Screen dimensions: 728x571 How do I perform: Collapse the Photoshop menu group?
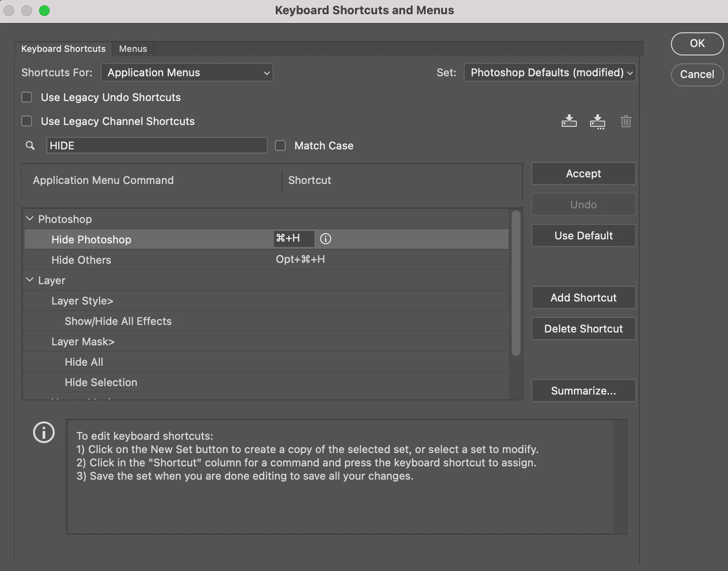click(30, 219)
